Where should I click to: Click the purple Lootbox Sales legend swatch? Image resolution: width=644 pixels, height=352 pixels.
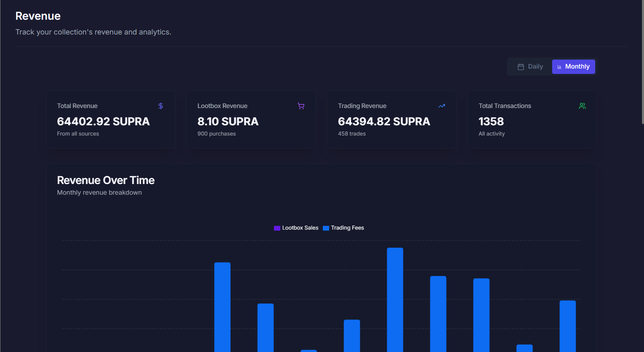(x=277, y=228)
